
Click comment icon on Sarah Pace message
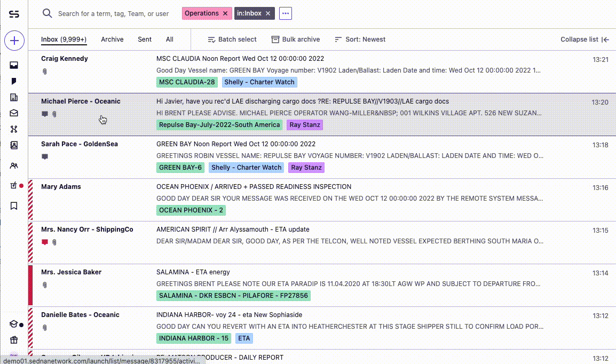coord(45,157)
